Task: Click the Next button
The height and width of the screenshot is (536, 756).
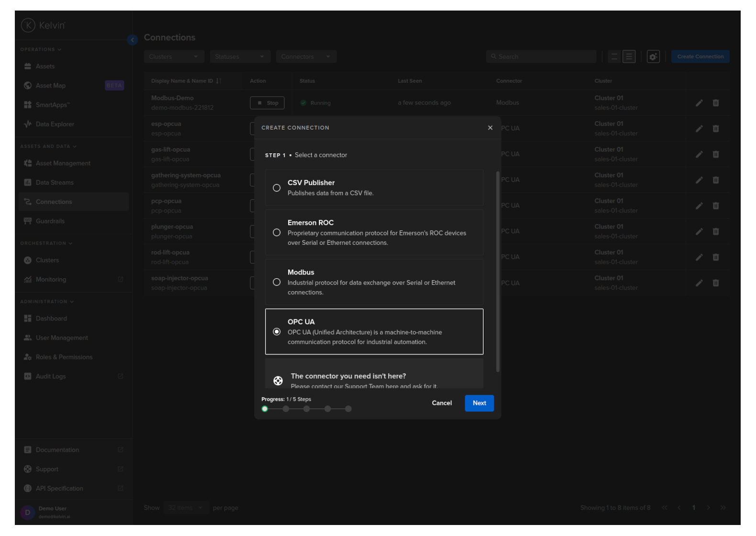Action: click(479, 403)
